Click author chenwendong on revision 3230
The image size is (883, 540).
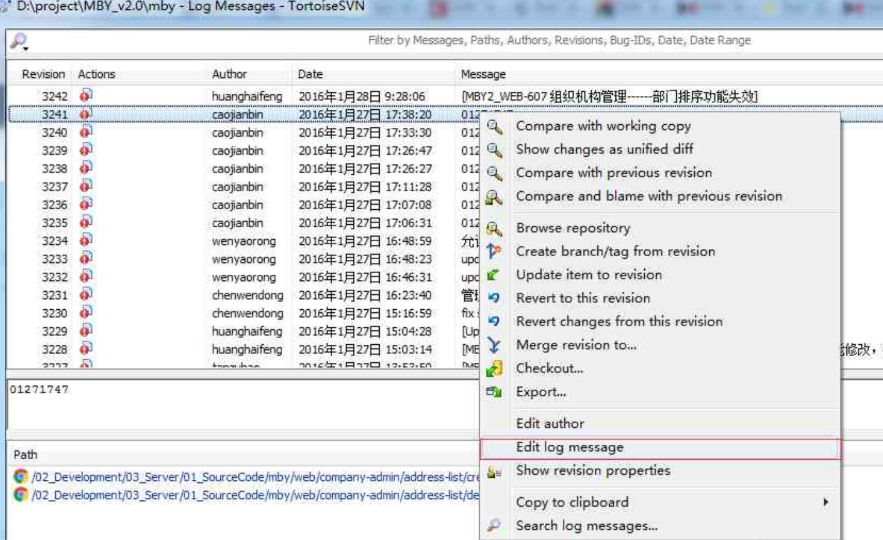(248, 313)
